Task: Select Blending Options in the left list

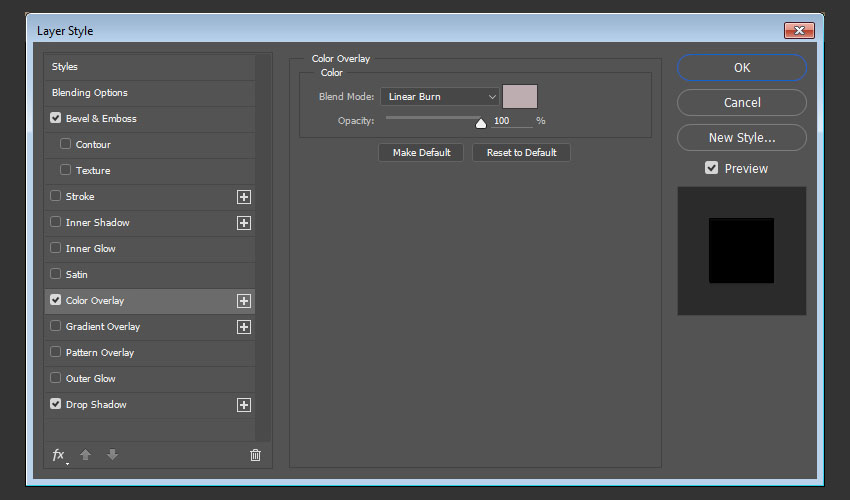Action: [x=90, y=93]
